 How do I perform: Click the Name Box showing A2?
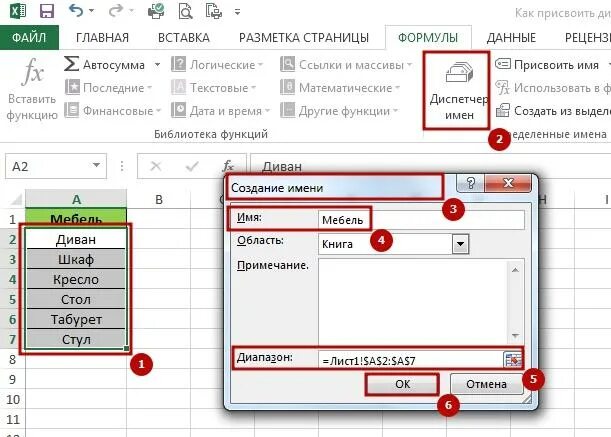click(x=49, y=166)
